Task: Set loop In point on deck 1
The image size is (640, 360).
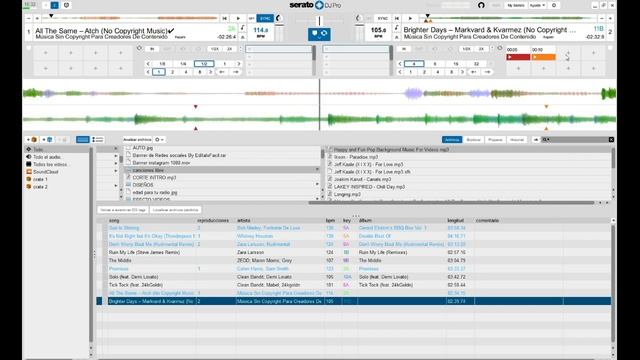Action: 152,49
